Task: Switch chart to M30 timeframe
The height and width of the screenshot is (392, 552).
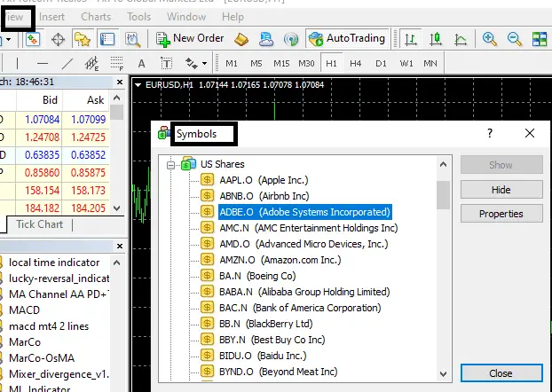Action: pos(306,64)
